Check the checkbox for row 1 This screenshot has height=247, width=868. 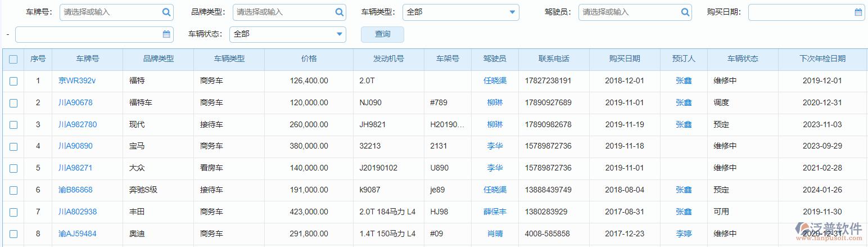(x=13, y=81)
